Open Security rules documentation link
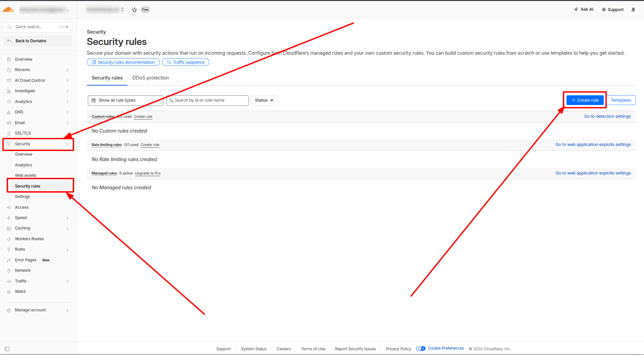Viewport: 644px width, 355px height. tap(123, 62)
